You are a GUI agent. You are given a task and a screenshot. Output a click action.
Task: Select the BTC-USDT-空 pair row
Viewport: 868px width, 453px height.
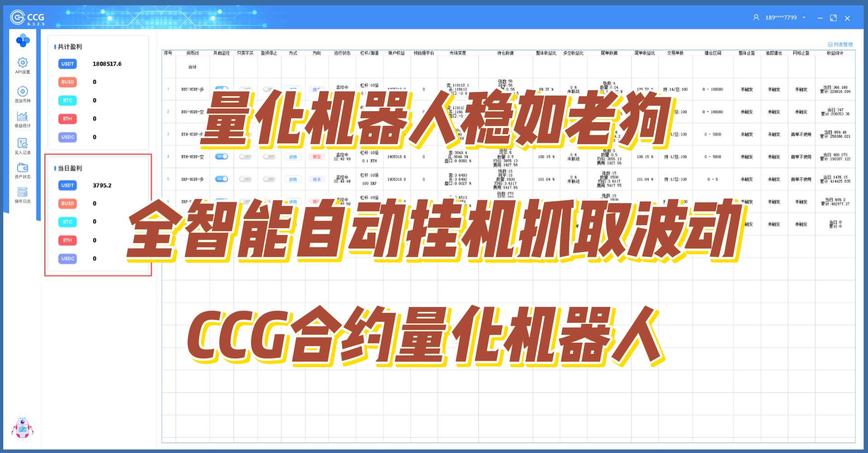click(x=193, y=112)
